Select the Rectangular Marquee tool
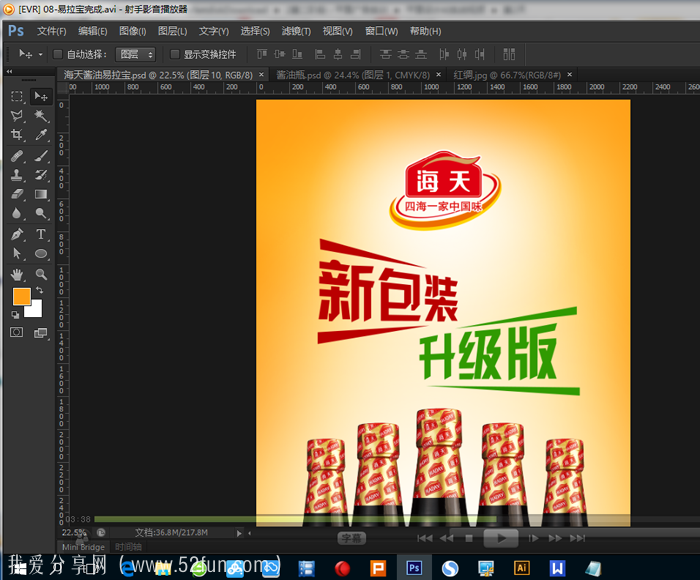 [x=17, y=96]
